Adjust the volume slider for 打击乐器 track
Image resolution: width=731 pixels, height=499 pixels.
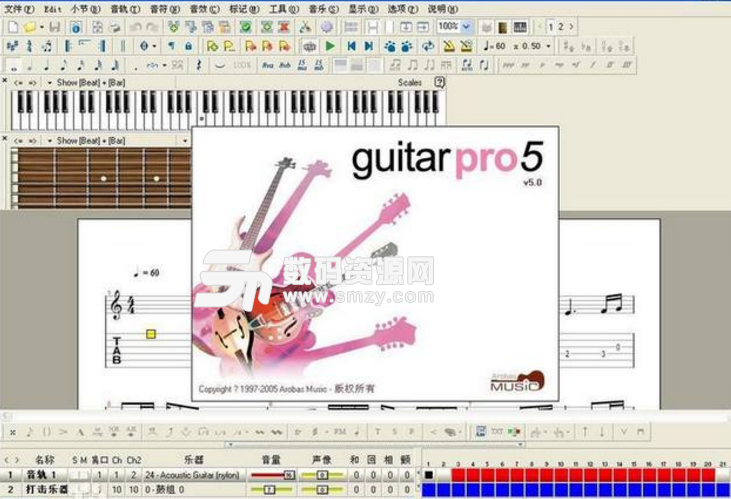(273, 490)
